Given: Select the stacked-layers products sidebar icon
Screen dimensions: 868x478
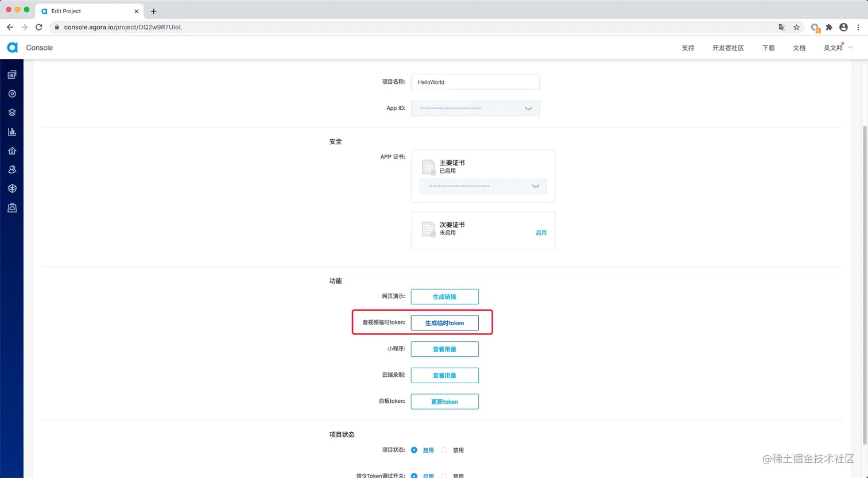Looking at the screenshot, I should [12, 112].
